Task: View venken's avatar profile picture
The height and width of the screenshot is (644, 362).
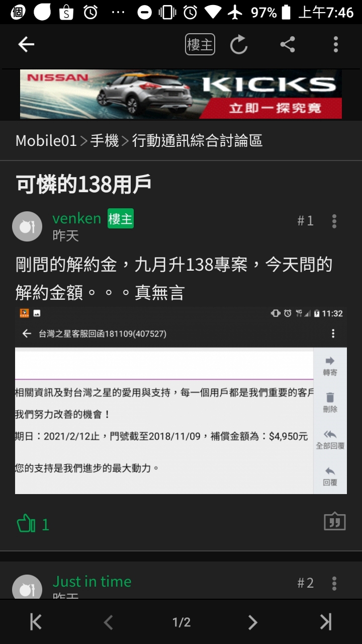Action: coord(27,226)
